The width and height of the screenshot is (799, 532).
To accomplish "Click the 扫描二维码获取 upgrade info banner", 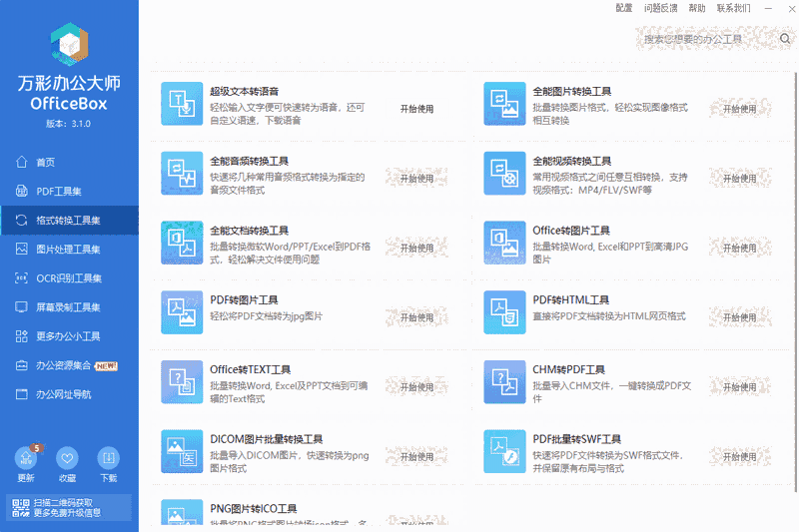I will 69,508.
